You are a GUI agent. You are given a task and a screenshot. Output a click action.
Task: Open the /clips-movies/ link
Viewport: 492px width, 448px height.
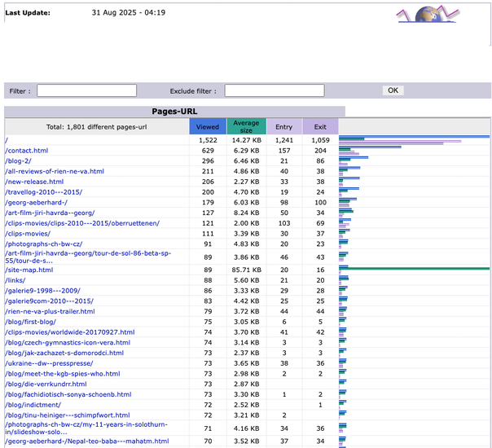click(28, 234)
